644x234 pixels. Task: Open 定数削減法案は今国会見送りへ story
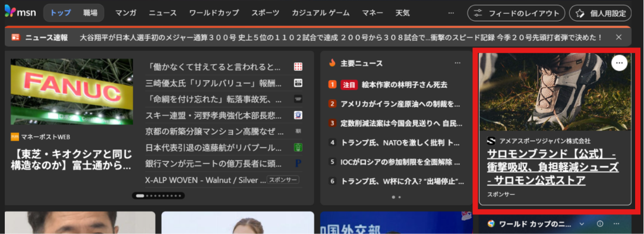click(402, 123)
